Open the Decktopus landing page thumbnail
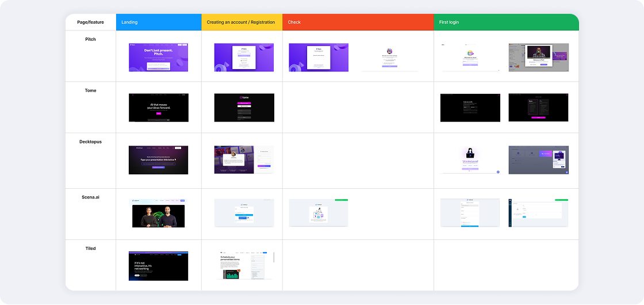The image size is (644, 305). coord(159,160)
